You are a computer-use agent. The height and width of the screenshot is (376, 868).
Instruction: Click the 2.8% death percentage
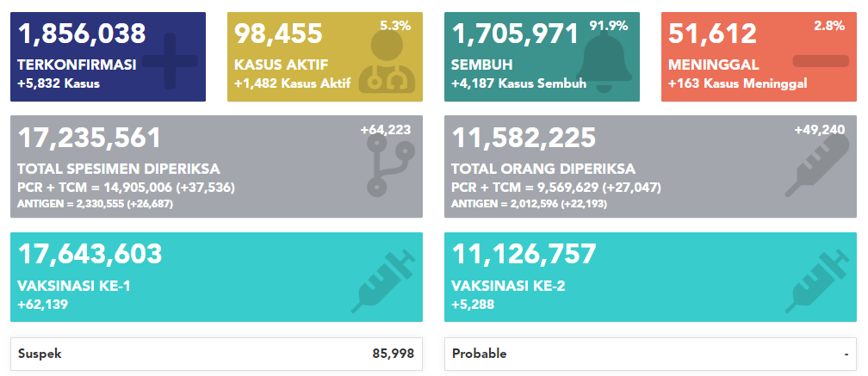tap(829, 26)
